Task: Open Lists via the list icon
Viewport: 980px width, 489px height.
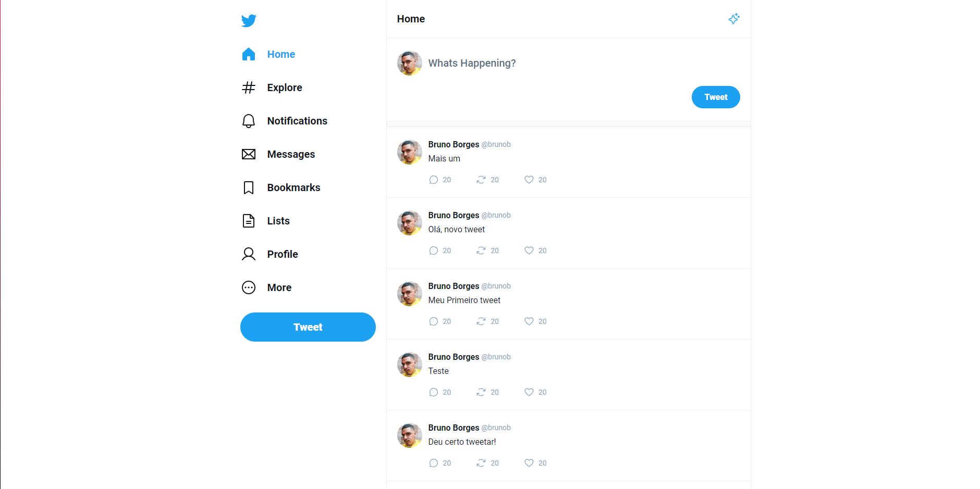Action: click(x=249, y=221)
